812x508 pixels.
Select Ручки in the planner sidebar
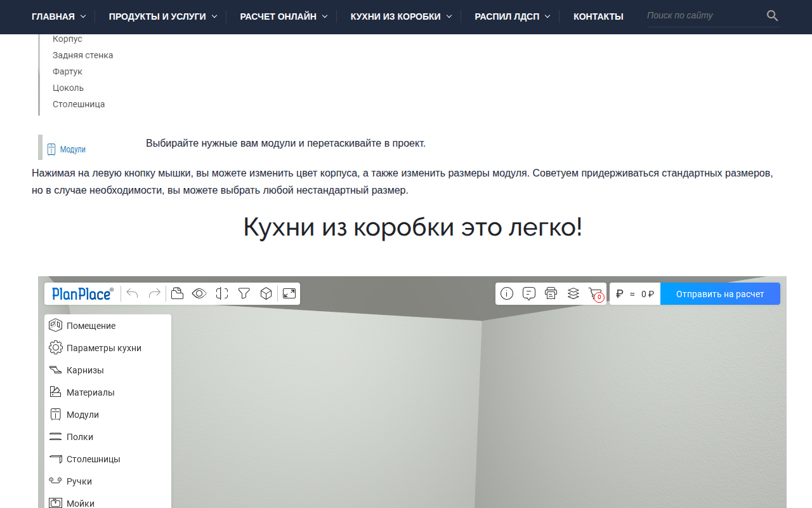[x=108, y=481]
